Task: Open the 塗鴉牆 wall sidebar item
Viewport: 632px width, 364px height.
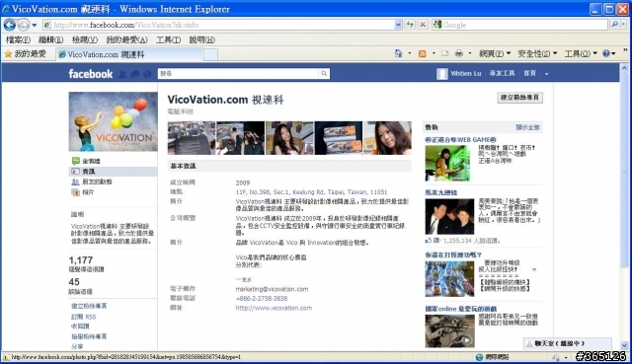Action: coord(91,161)
